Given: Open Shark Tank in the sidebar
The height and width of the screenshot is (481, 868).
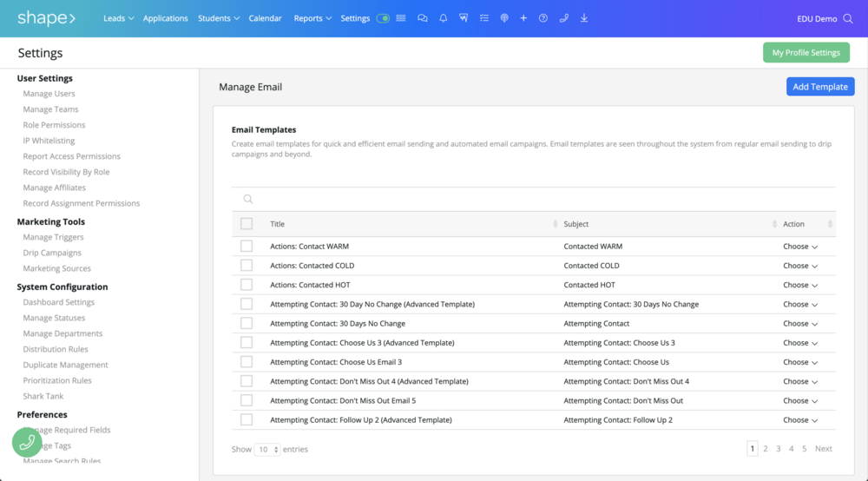Looking at the screenshot, I should point(43,396).
